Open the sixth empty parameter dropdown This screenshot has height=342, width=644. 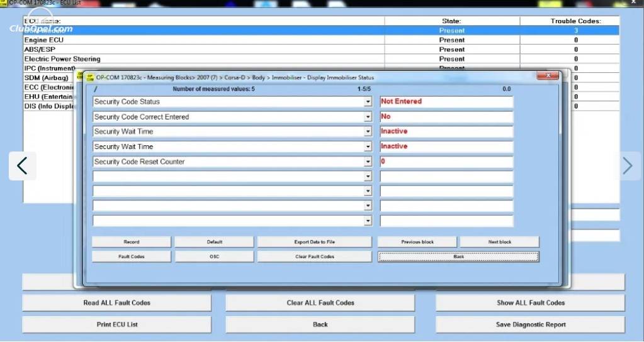click(368, 176)
